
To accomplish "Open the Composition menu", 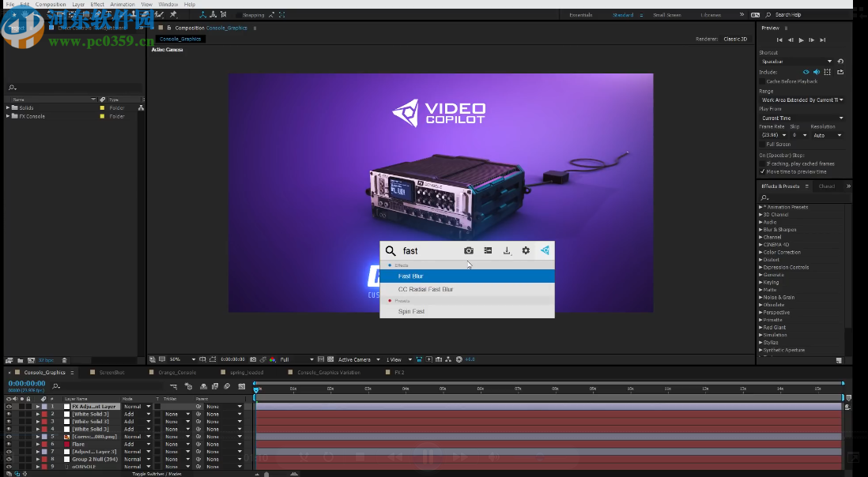I will (51, 4).
